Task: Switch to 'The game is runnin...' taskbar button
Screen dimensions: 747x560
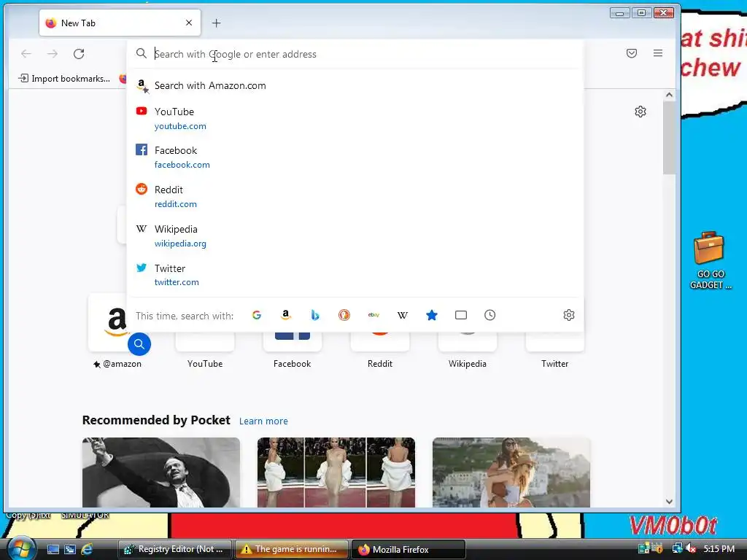Action: (291, 549)
